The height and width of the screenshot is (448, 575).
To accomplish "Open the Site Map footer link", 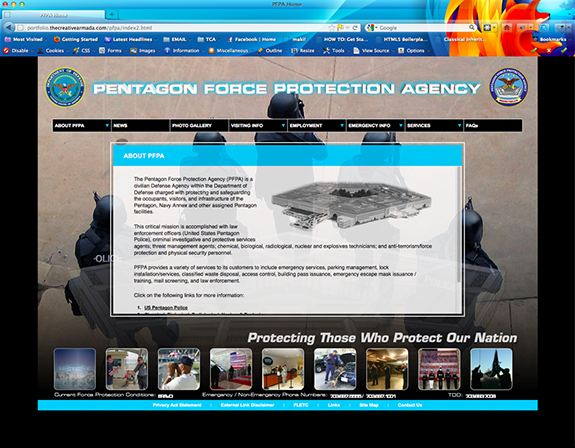I will point(369,405).
